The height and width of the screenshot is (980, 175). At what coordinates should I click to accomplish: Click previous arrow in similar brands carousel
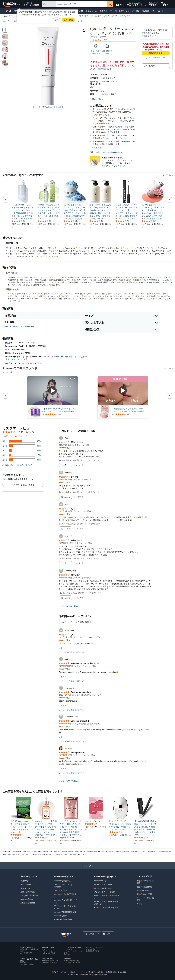click(5, 396)
